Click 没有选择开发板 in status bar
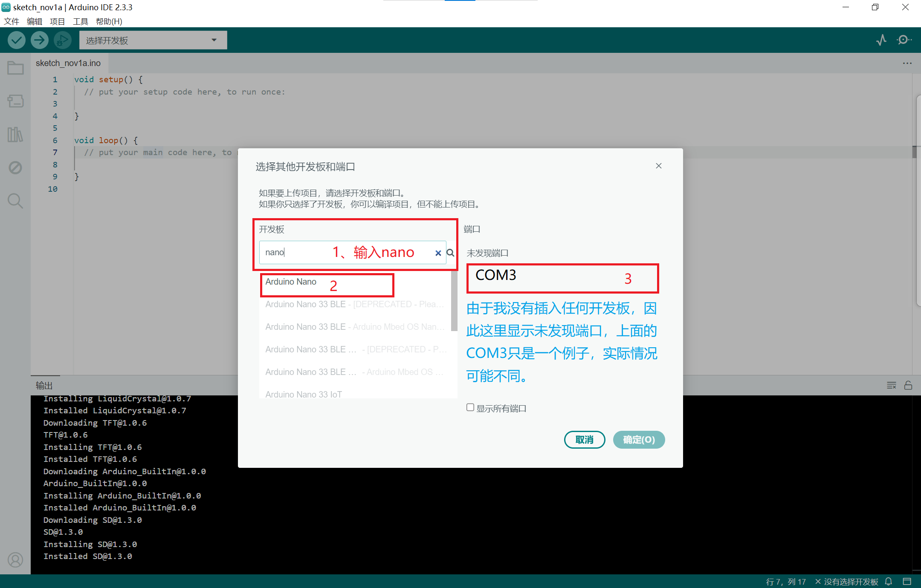This screenshot has width=921, height=588. click(x=846, y=582)
